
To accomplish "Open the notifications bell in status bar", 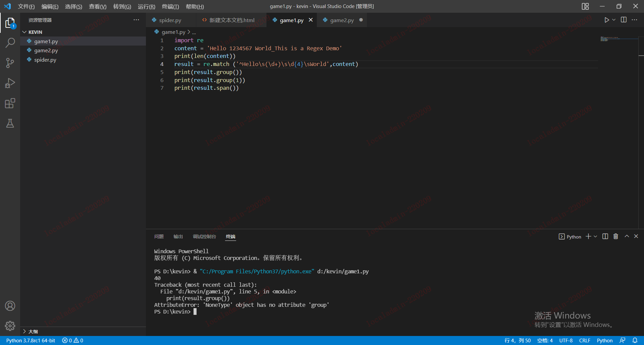I will click(x=635, y=340).
